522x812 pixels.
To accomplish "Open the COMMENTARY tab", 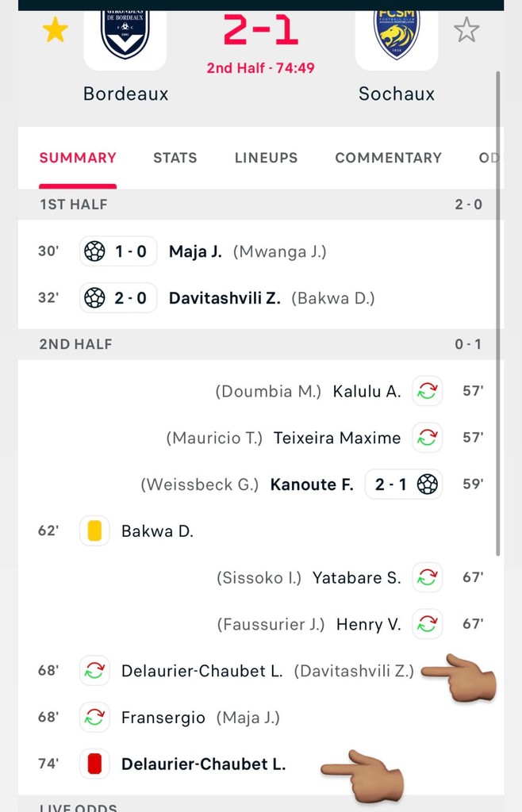I will [388, 158].
